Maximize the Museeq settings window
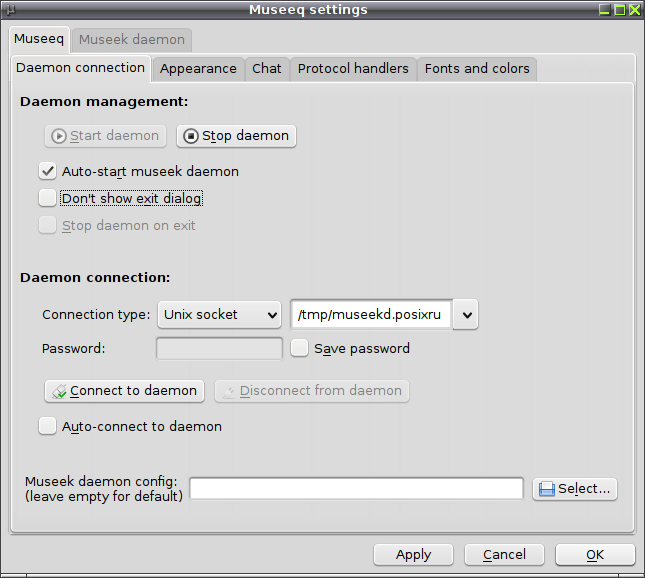Image resolution: width=645 pixels, height=578 pixels. 619,9
